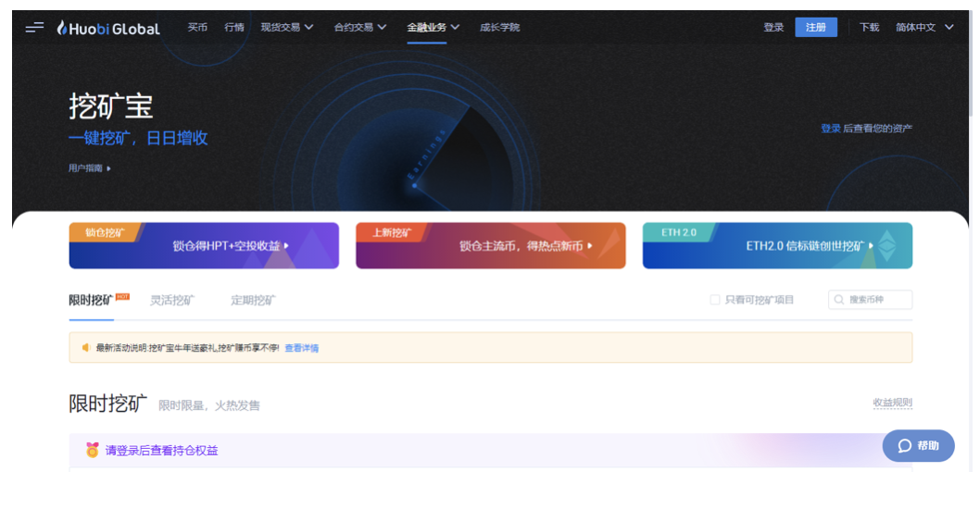Click the Ethereum diamond icon on ETH2.0 banner
980x509 pixels.
886,245
